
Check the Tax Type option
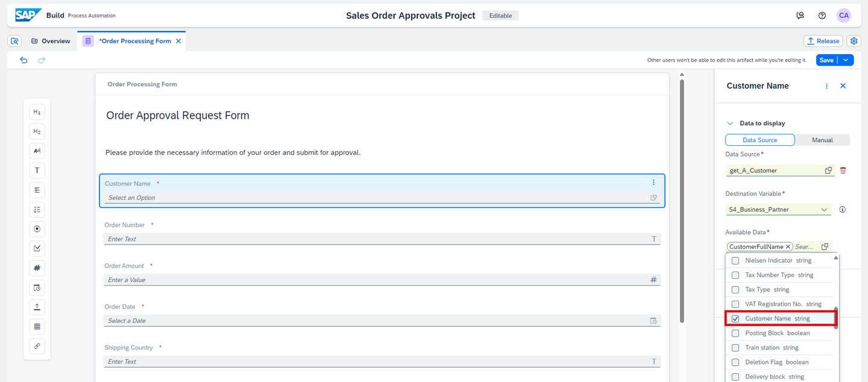pyautogui.click(x=735, y=290)
